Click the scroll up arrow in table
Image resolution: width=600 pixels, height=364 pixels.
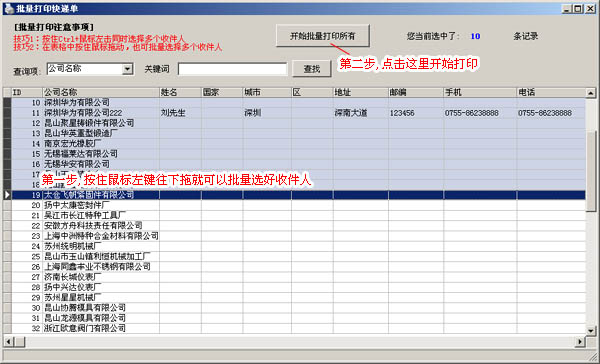pos(590,93)
